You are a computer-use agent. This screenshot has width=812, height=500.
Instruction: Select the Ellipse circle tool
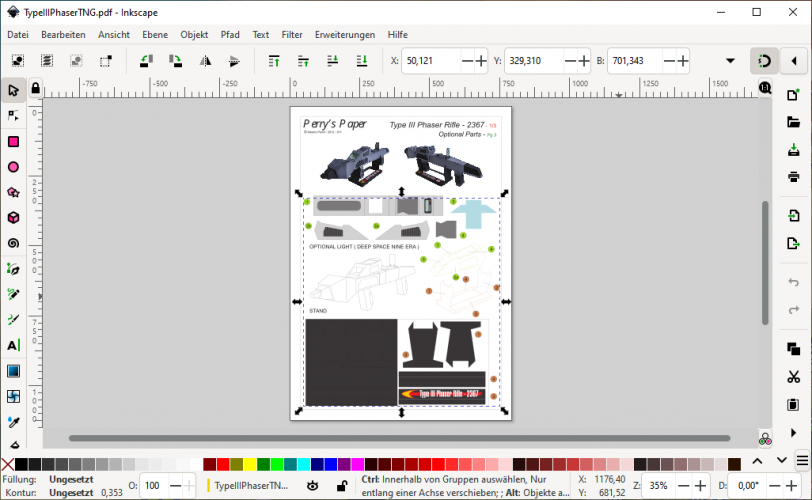[x=13, y=167]
